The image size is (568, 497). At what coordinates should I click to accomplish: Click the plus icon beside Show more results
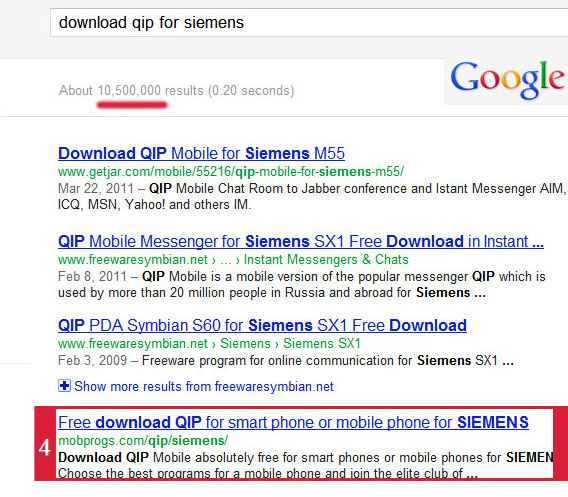point(64,386)
